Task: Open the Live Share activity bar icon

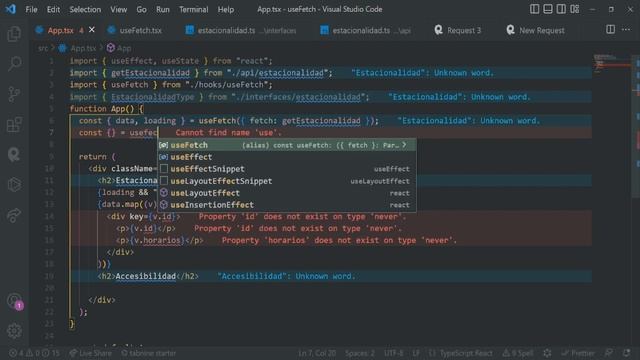Action: coord(14,215)
